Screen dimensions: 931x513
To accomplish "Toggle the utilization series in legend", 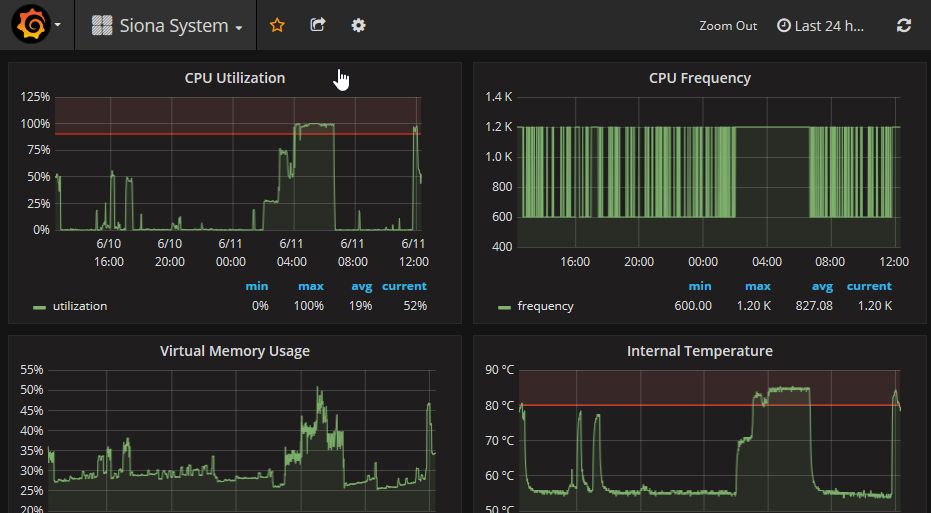I will (x=80, y=306).
